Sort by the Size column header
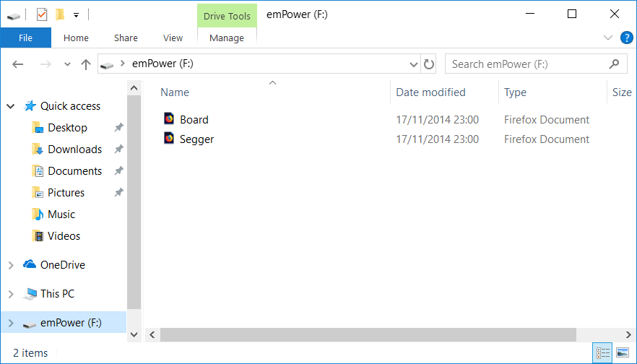The image size is (637, 364). pos(622,92)
